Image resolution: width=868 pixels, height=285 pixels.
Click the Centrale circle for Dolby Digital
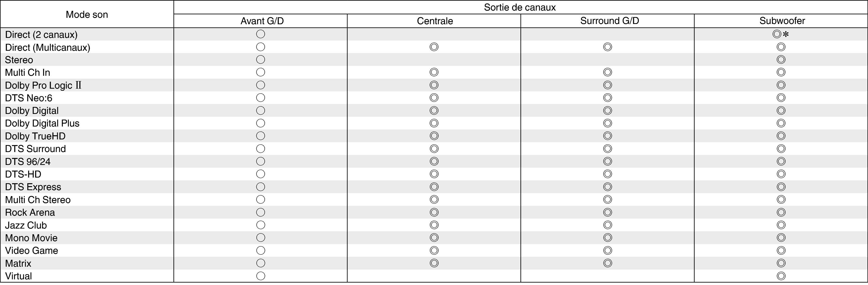click(434, 111)
